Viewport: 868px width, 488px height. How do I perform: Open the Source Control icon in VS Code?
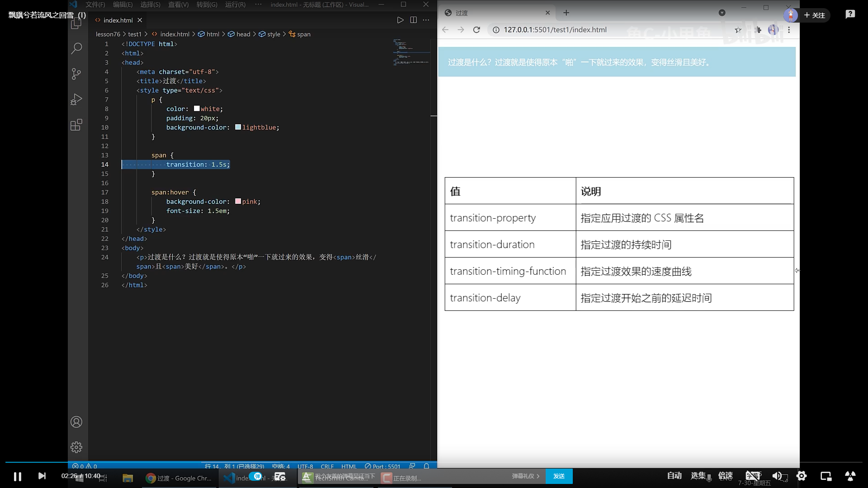pyautogui.click(x=76, y=74)
